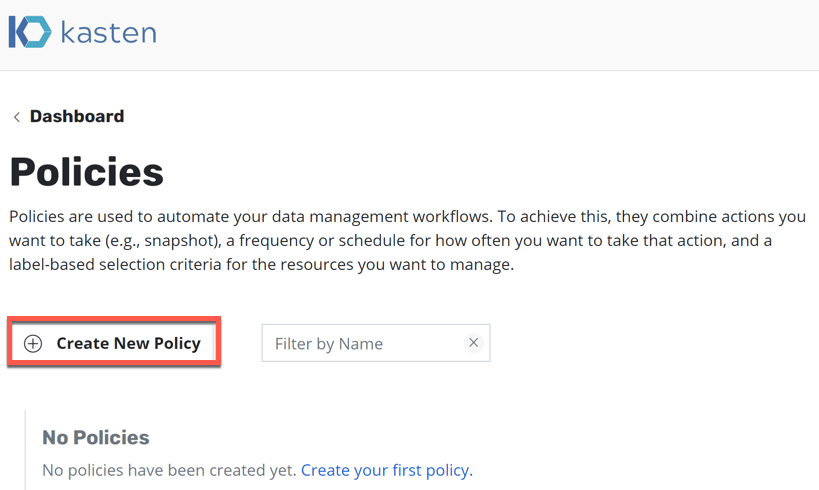The width and height of the screenshot is (819, 490).
Task: Clear the name filter with the X icon
Action: (x=474, y=342)
